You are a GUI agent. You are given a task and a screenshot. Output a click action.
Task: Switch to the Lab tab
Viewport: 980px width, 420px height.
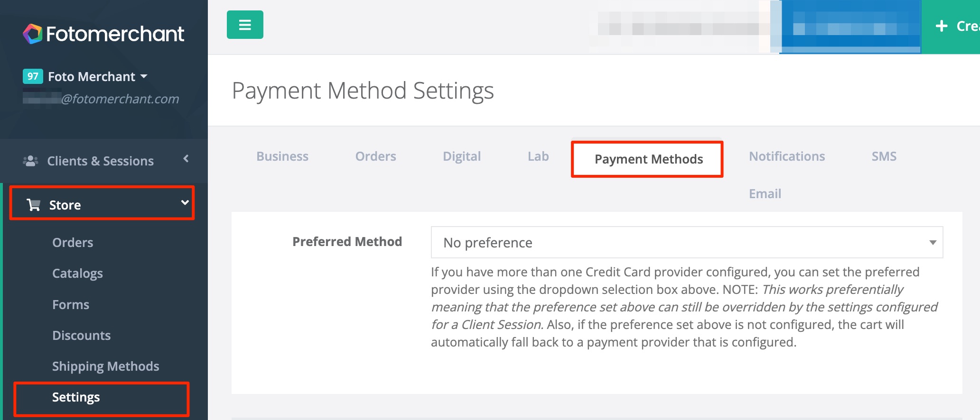(538, 156)
